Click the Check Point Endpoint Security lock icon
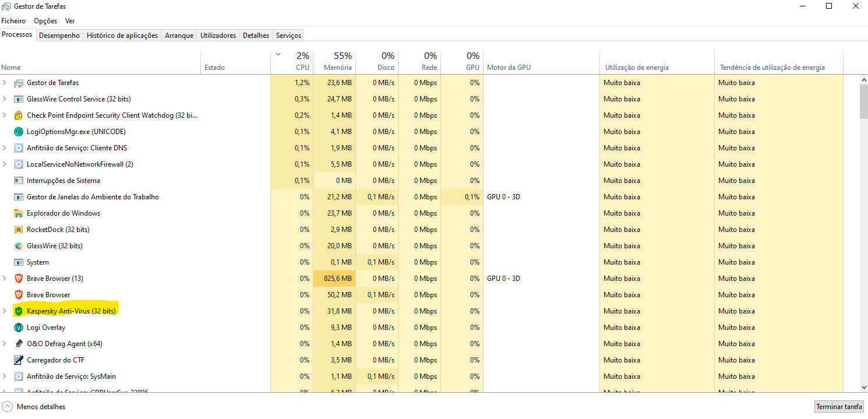The image size is (868, 419). [18, 115]
